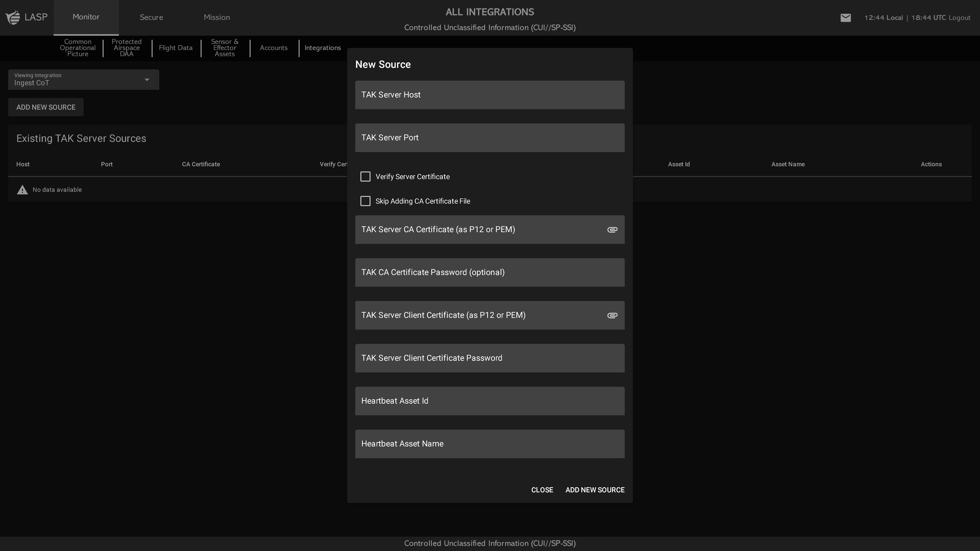Click paperclip icon in Client Certificate field

pyautogui.click(x=612, y=315)
